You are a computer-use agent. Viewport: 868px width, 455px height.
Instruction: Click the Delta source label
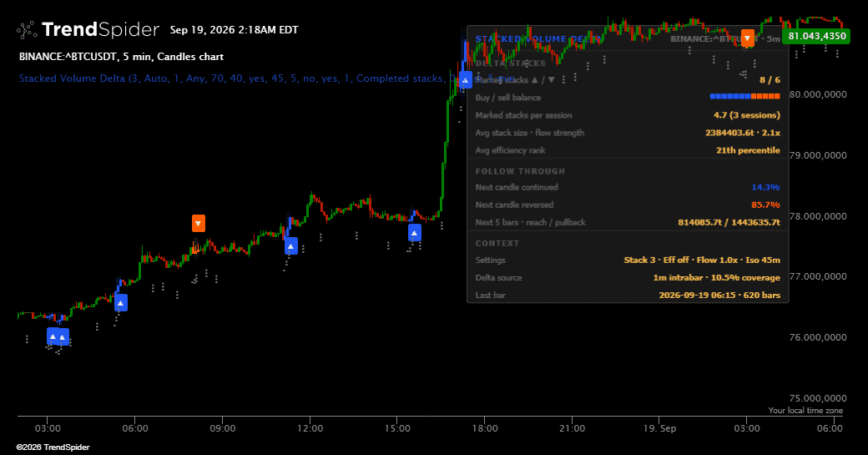pos(499,278)
